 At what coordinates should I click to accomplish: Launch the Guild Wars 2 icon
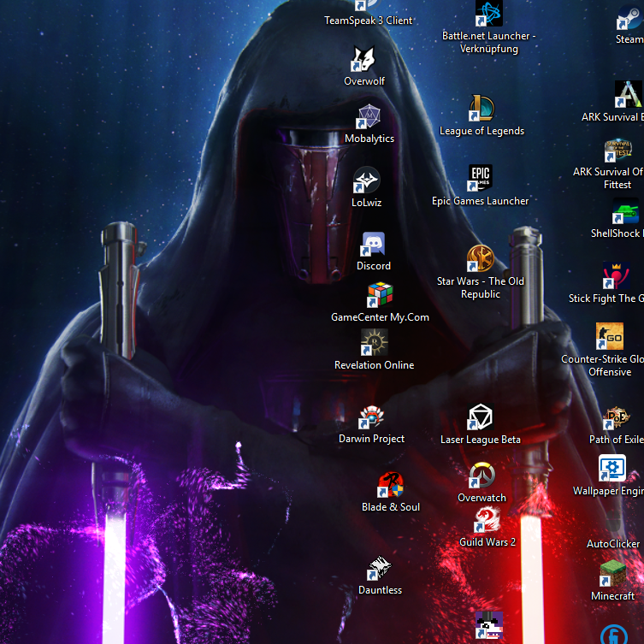487,519
